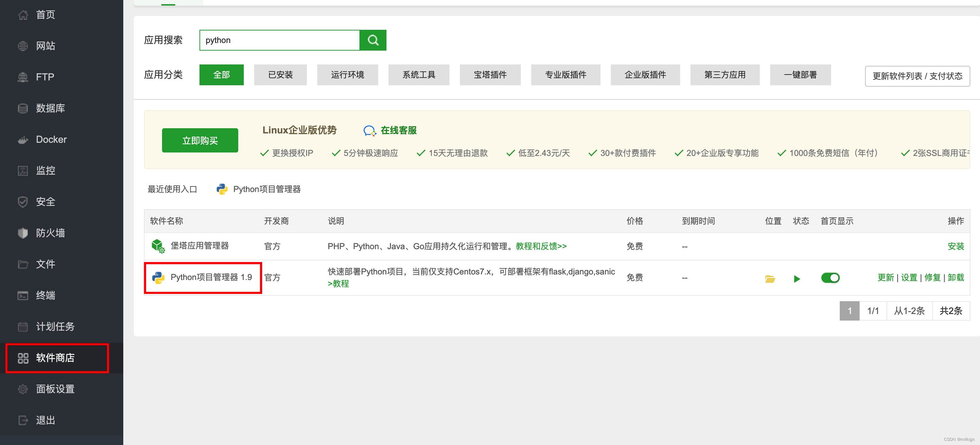Click the 价格 column header
Viewport: 980px width, 445px height.
point(634,221)
